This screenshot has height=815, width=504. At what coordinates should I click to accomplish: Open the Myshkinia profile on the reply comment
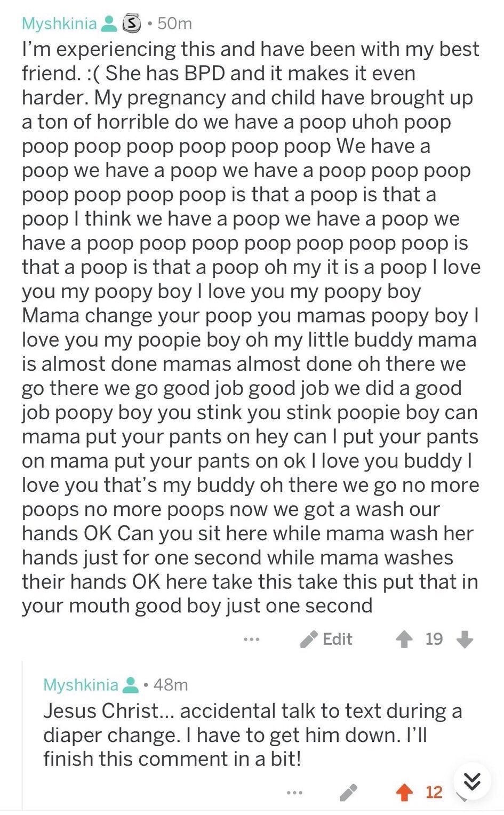pyautogui.click(x=81, y=685)
